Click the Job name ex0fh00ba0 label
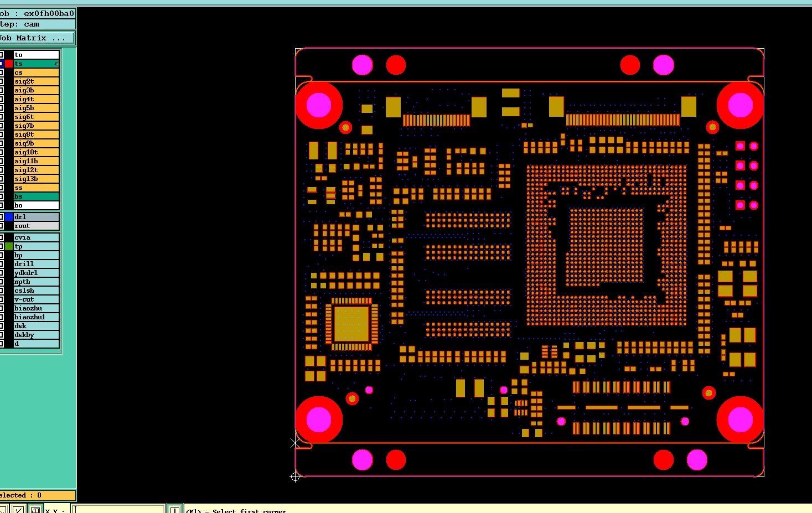Screen dimensions: 812x513 (x=37, y=14)
